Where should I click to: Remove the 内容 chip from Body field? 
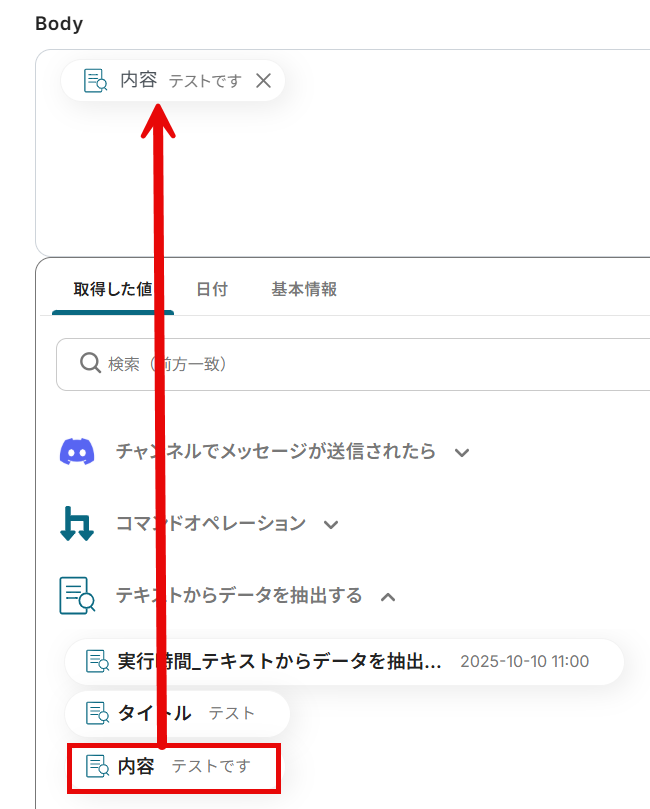(x=264, y=80)
